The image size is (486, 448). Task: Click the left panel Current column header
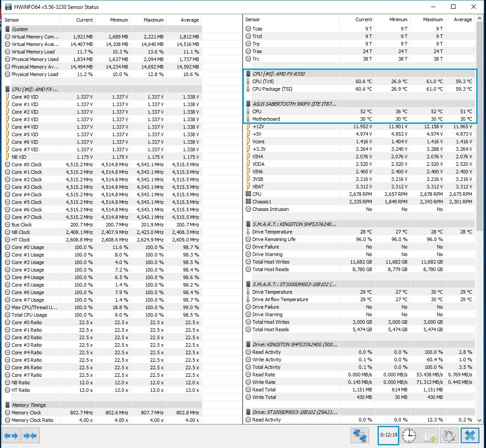point(78,20)
